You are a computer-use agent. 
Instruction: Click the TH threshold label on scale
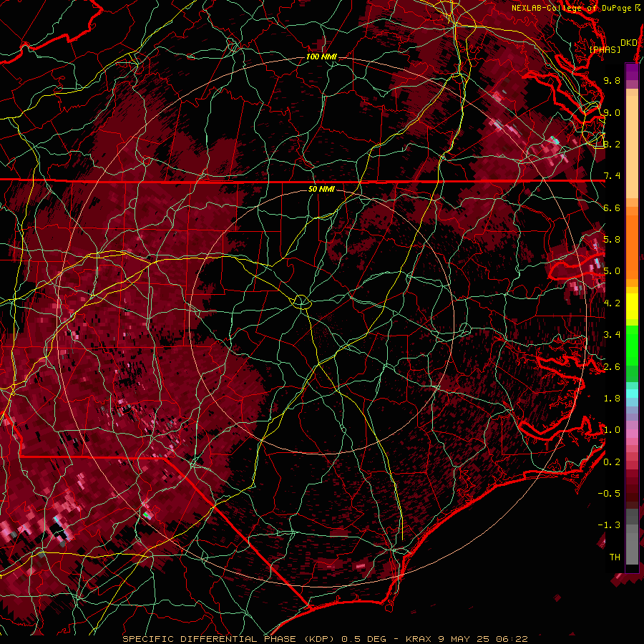coord(615,557)
